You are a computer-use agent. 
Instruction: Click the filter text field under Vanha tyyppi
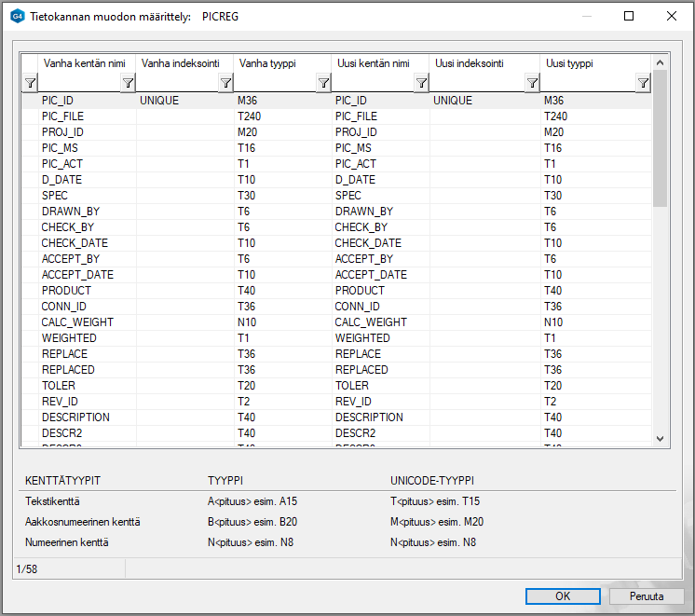tap(275, 84)
